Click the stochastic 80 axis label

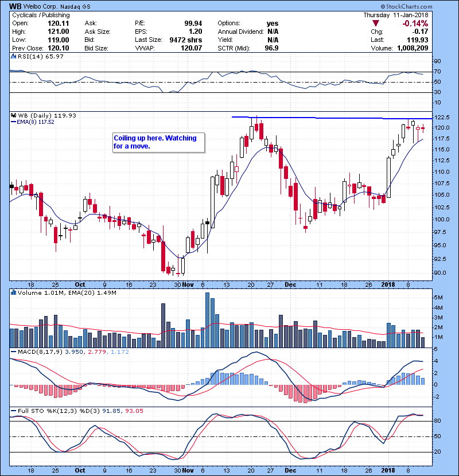[437, 421]
